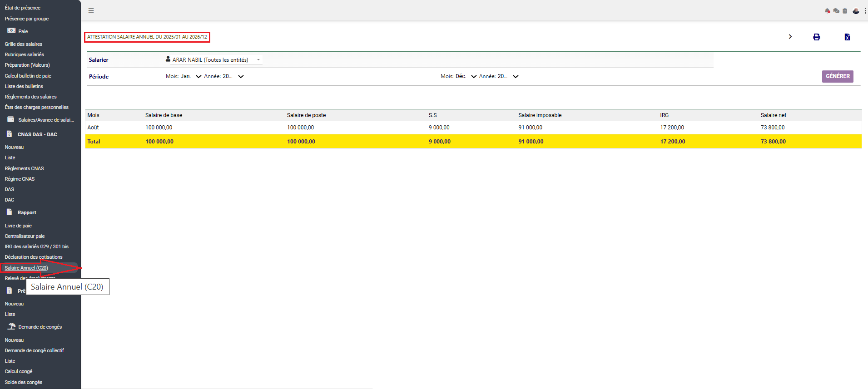
Task: Expand the Rapport section
Action: 27,212
